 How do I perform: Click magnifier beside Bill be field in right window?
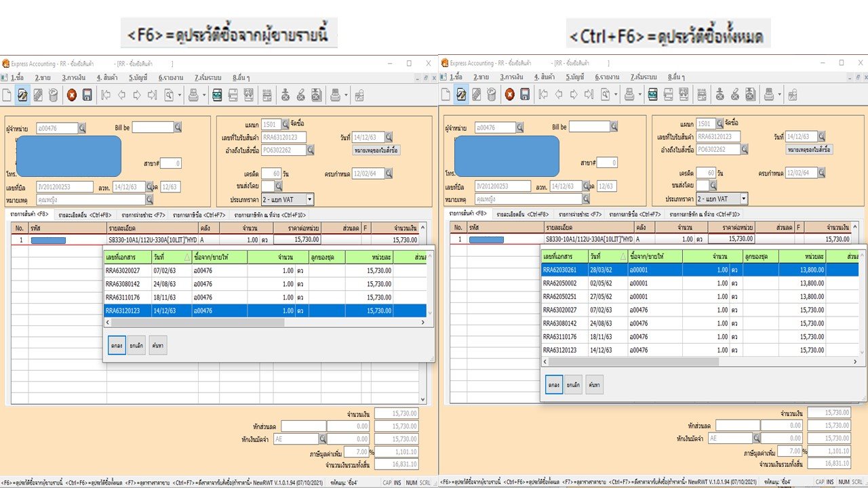coord(614,127)
